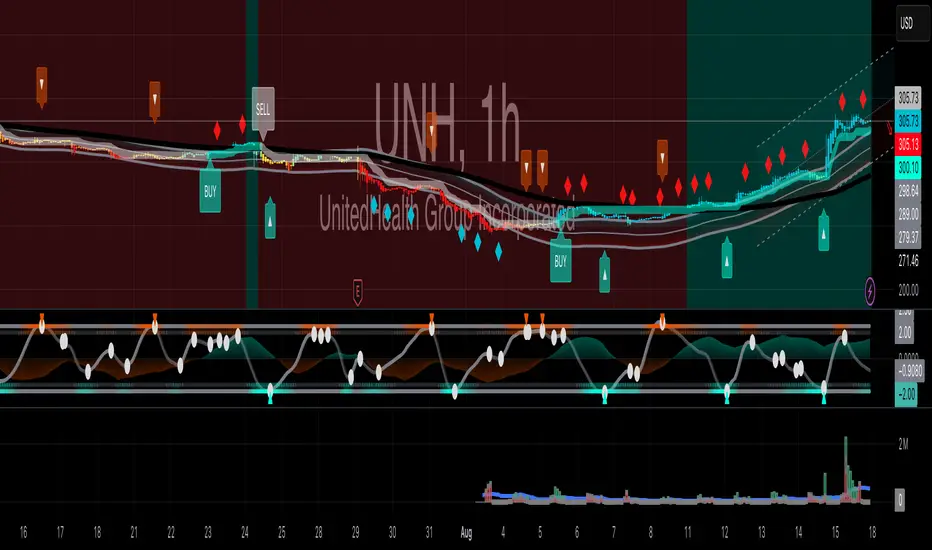Select teal up-arrow marker near date 15
This screenshot has height=550, width=932.
(x=824, y=231)
